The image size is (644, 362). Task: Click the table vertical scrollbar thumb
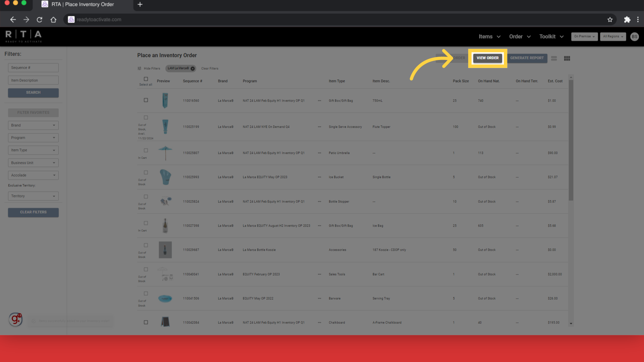point(571,140)
